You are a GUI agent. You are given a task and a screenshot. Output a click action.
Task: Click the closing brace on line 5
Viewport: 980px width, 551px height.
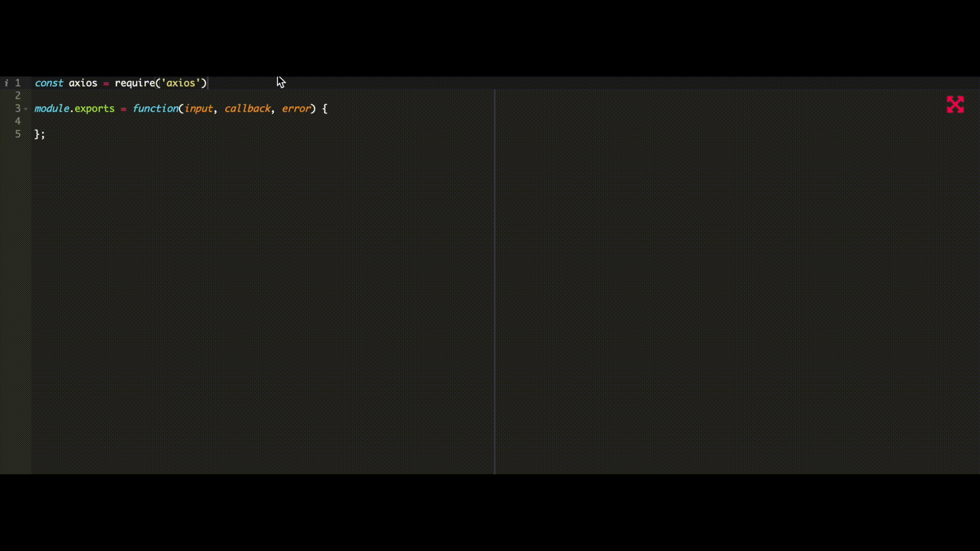37,134
